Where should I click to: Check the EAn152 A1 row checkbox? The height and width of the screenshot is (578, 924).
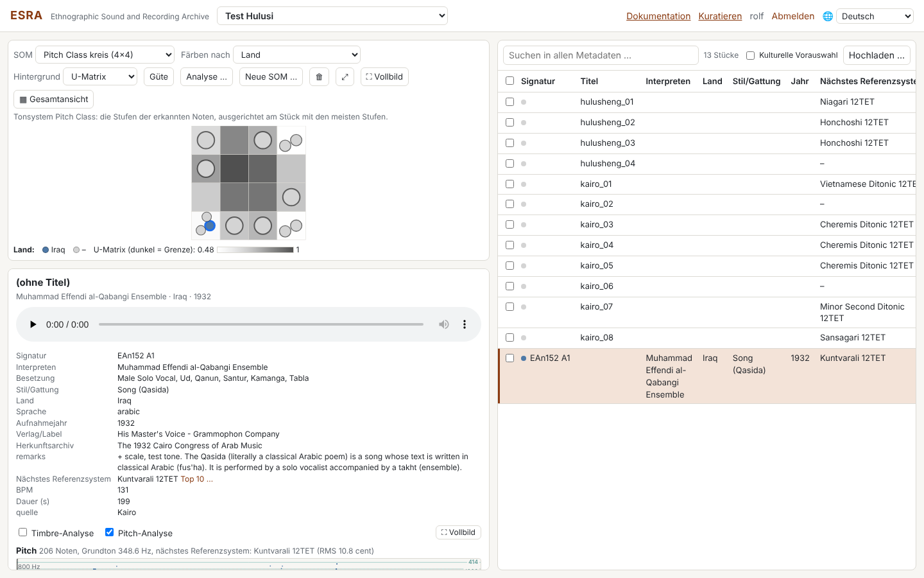click(x=509, y=358)
